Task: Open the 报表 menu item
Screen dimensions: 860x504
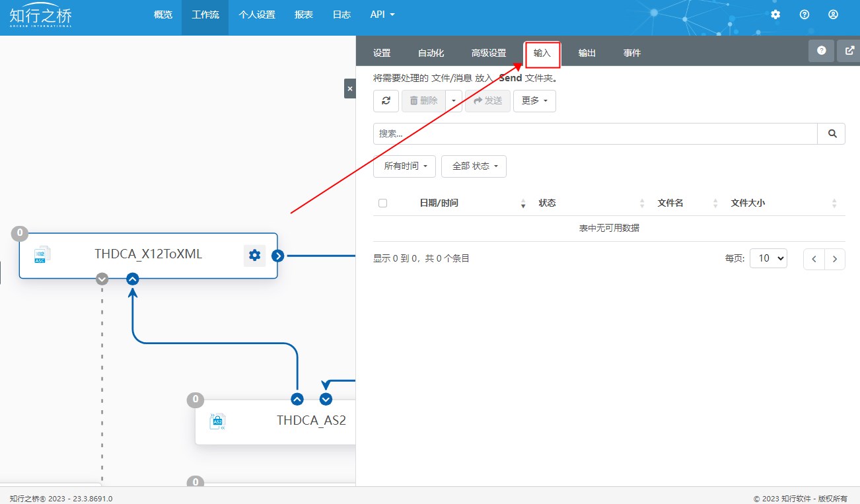Action: (x=304, y=15)
